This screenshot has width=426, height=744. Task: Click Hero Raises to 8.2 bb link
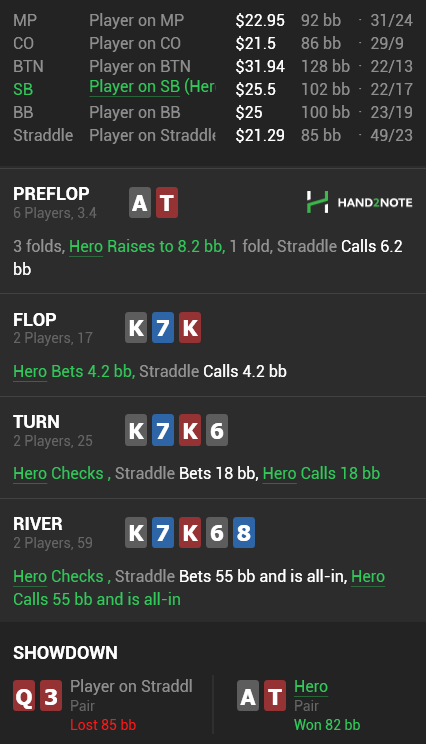[147, 246]
